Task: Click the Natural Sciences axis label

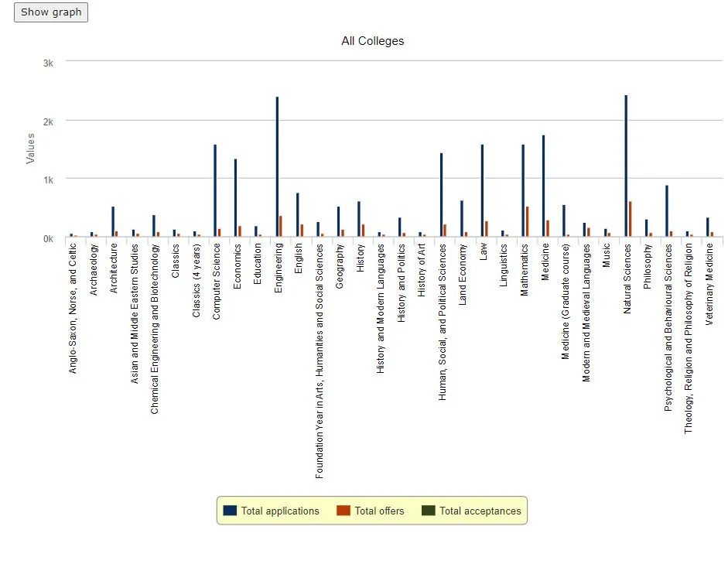Action: [x=627, y=279]
